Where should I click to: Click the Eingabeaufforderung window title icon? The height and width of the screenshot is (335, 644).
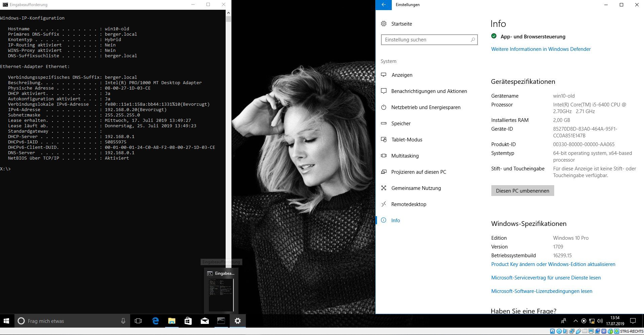click(5, 5)
